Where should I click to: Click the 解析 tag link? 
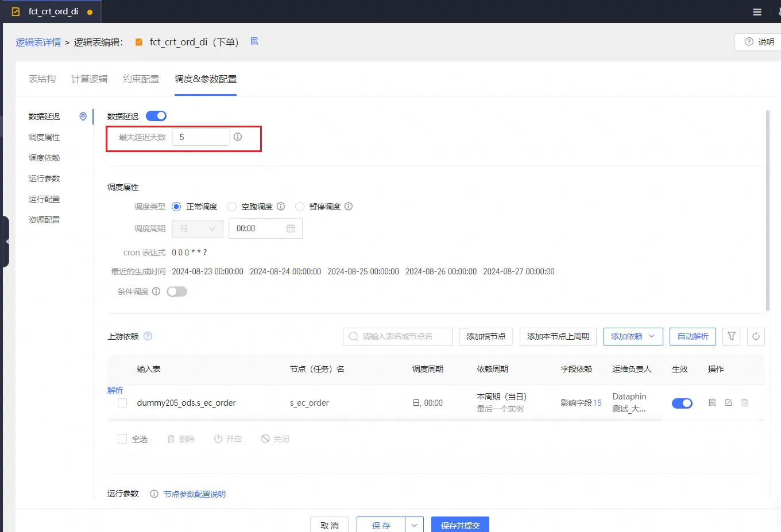click(x=115, y=390)
